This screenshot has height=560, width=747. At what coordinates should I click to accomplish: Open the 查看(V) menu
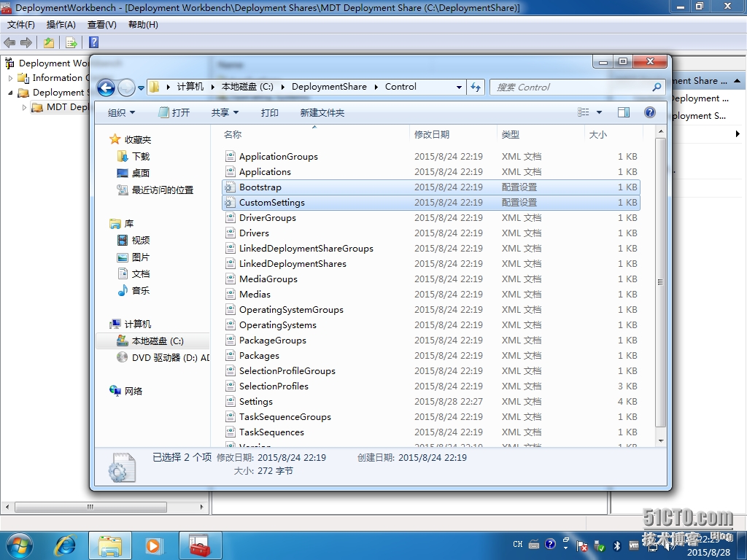(x=102, y=25)
